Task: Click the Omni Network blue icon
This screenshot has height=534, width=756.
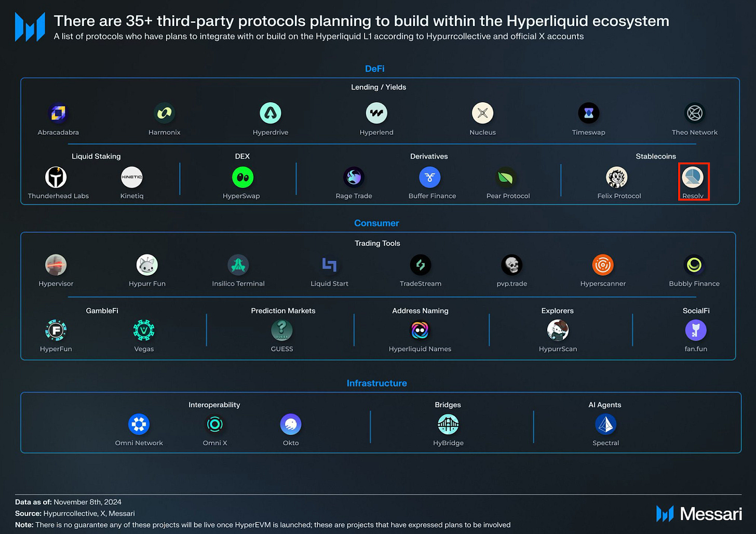Action: pos(139,424)
